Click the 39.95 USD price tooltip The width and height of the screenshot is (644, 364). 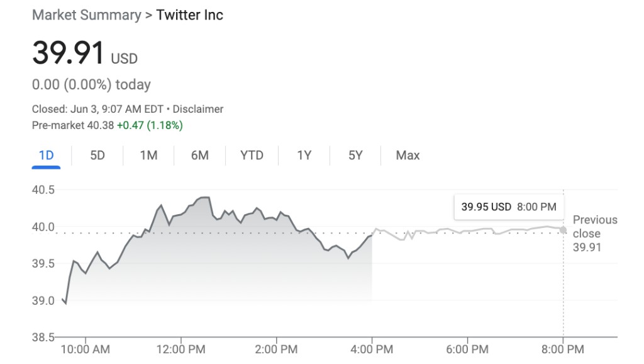pyautogui.click(x=508, y=207)
